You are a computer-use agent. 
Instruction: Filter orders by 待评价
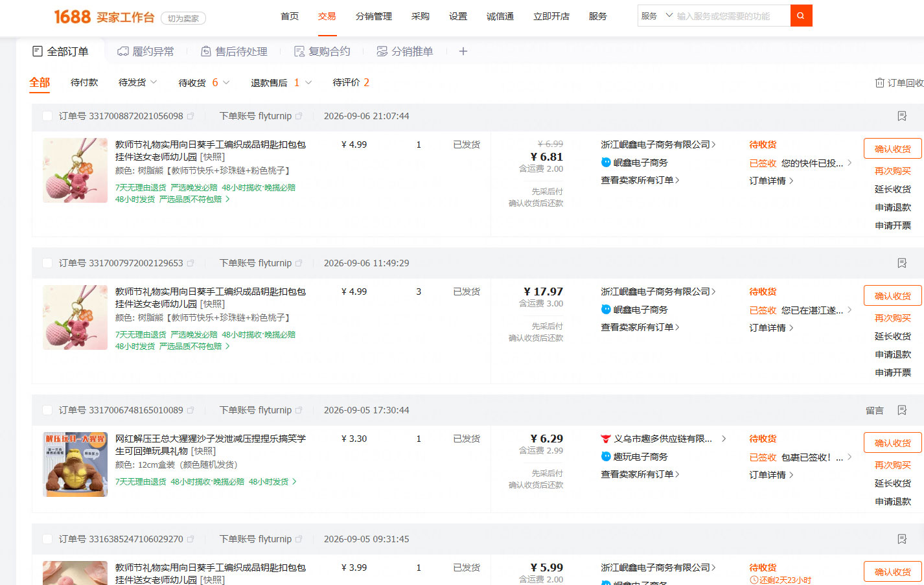pos(351,82)
